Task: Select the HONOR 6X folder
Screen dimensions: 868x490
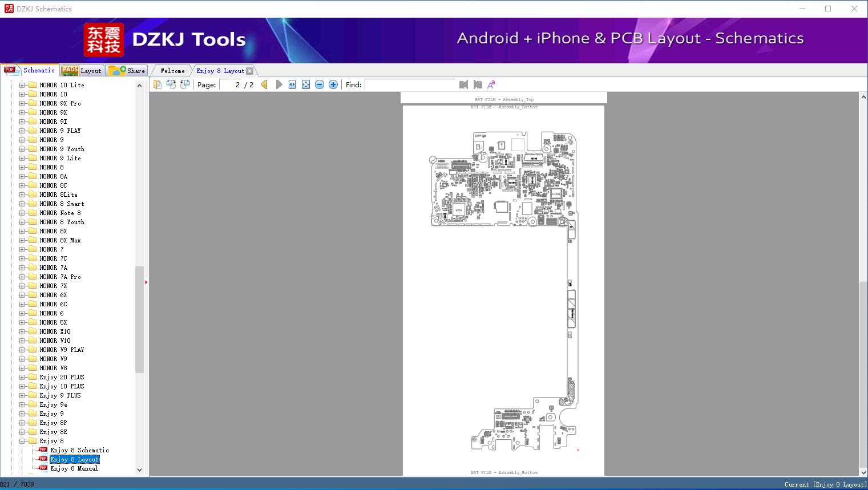Action: (x=53, y=295)
